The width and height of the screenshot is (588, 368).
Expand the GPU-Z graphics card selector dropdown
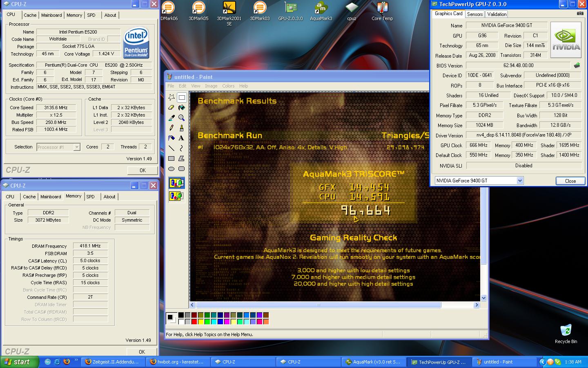click(x=520, y=181)
